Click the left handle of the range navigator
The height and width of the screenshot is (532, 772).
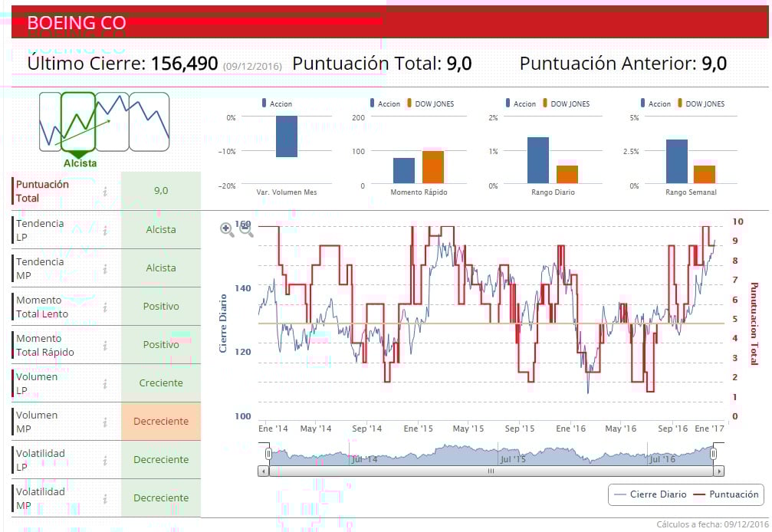268,453
